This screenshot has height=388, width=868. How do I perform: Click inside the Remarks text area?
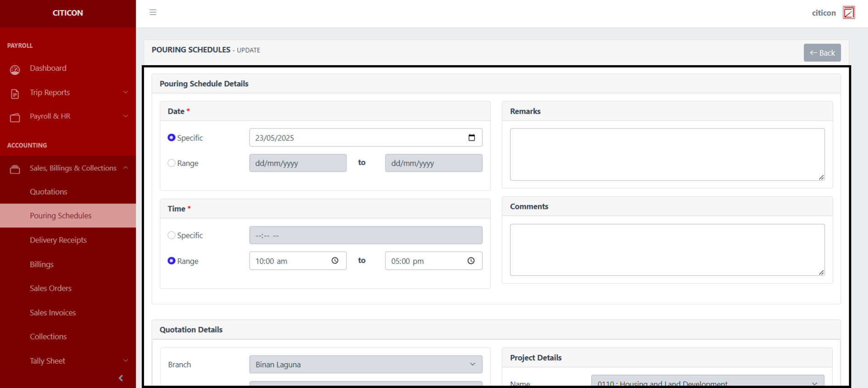pos(667,154)
